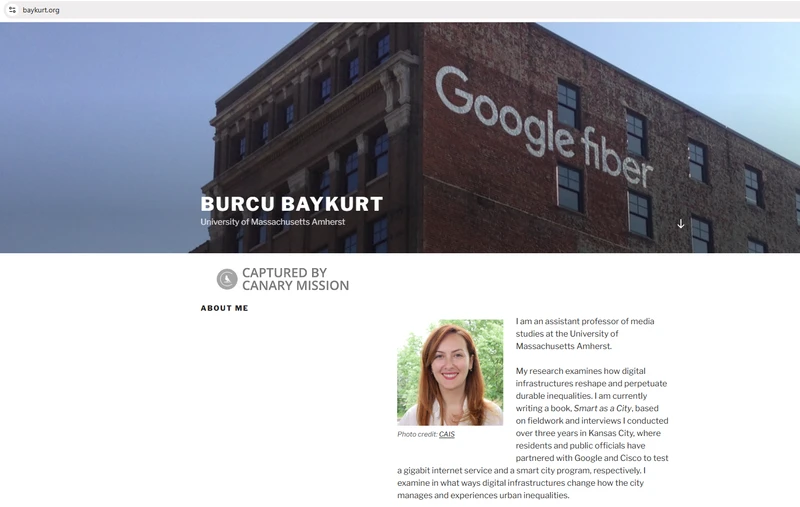Image resolution: width=800 pixels, height=507 pixels.
Task: Follow the CAIS photo credit link
Action: coord(447,434)
